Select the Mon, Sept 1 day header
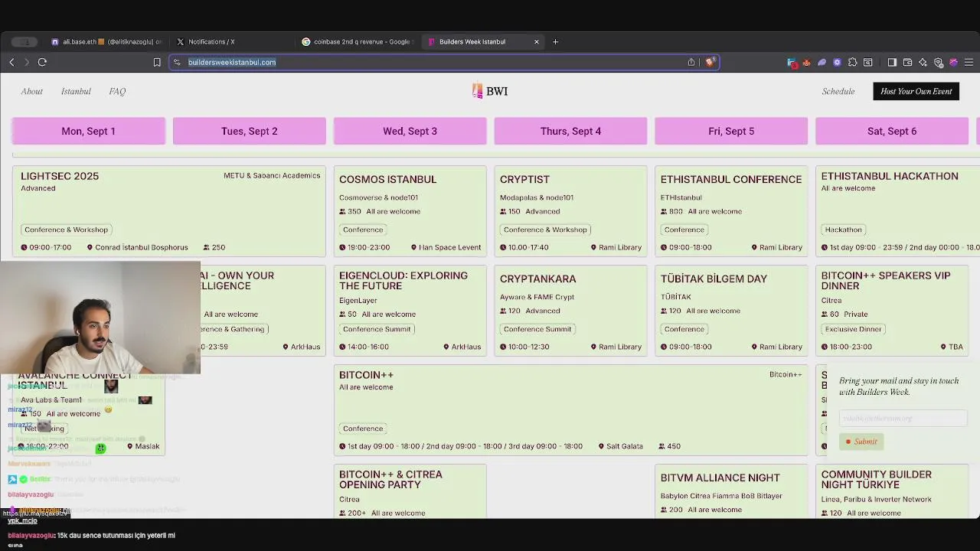The height and width of the screenshot is (551, 980). point(88,131)
